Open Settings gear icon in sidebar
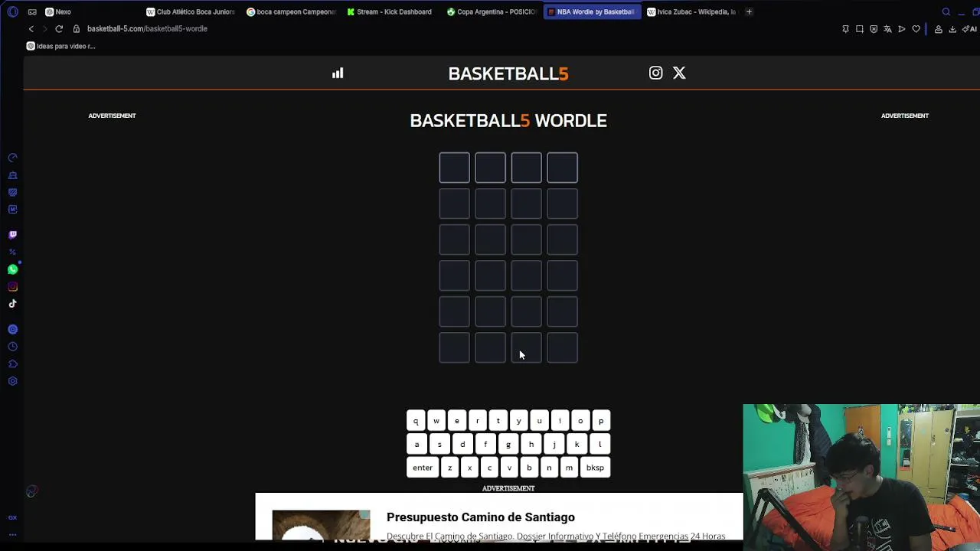980x551 pixels. 12,381
